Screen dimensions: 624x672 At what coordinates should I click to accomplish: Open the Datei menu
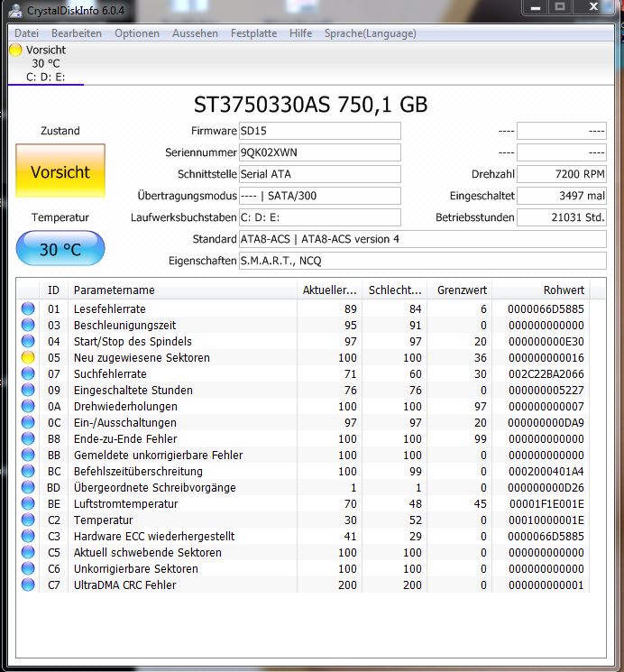[26, 33]
